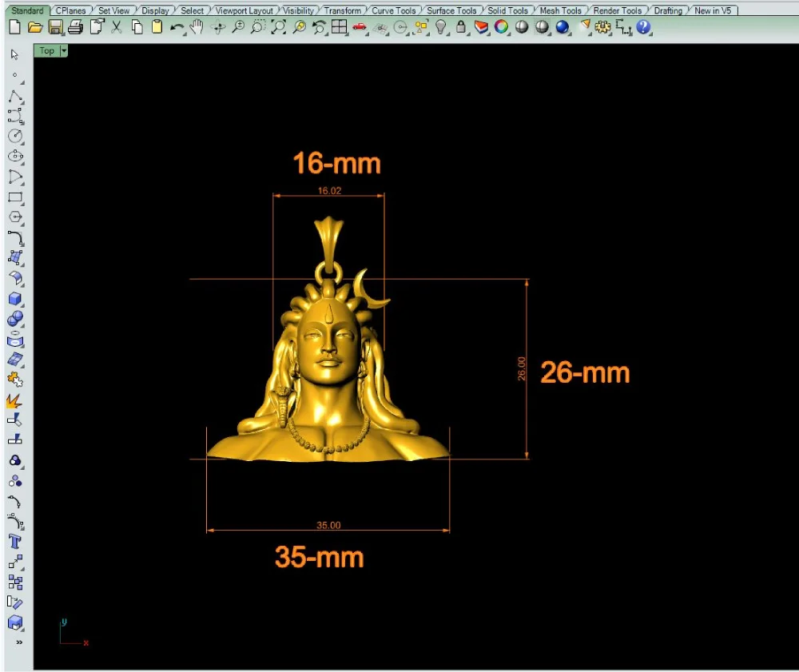
Task: Click the Lock Objects padlock icon
Action: click(461, 27)
